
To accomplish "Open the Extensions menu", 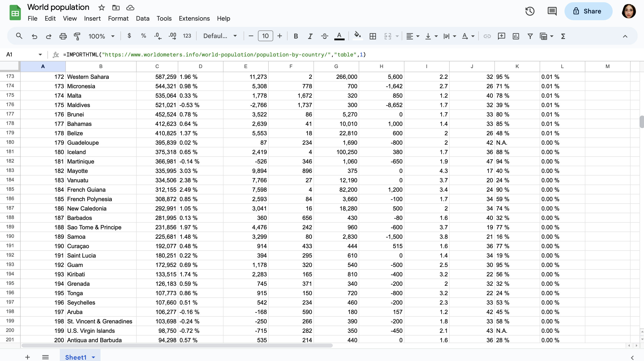I will pyautogui.click(x=194, y=19).
